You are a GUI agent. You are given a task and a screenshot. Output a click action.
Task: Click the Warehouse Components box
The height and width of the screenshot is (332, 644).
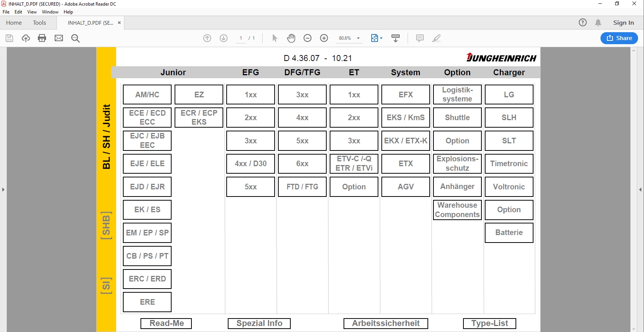457,210
